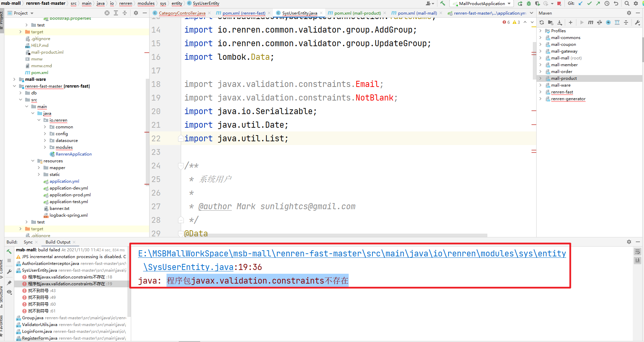Open Search Everywhere magnifier in the top toolbar
Image resolution: width=644 pixels, height=342 pixels.
click(x=627, y=3)
